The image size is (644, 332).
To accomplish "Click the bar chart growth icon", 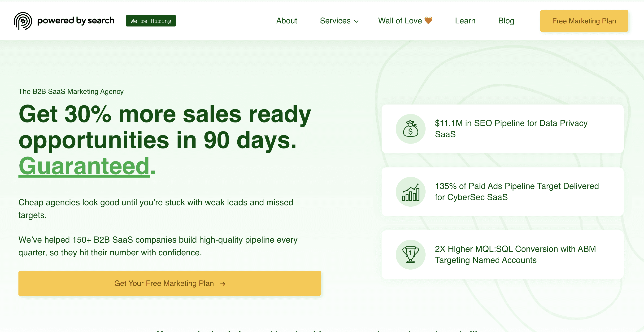I will [410, 192].
